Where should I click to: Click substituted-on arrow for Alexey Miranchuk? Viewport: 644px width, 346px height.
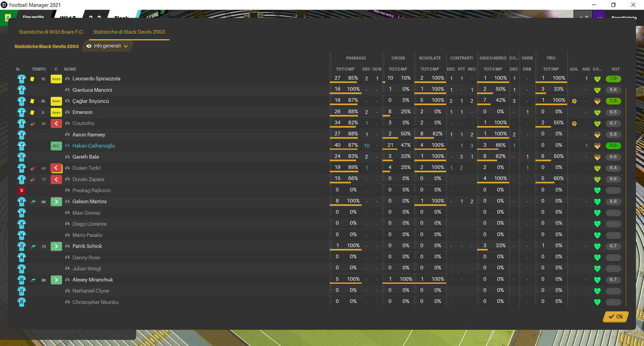tap(56, 280)
